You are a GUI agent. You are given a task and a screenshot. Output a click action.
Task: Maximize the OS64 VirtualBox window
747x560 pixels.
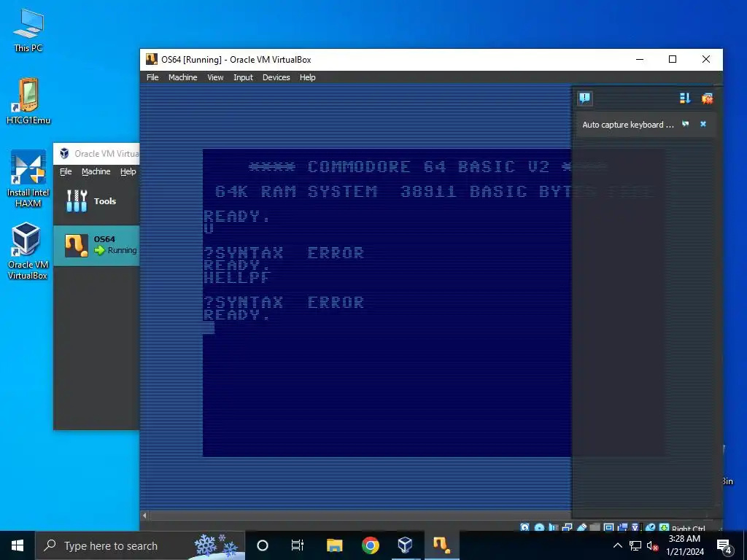coord(673,59)
